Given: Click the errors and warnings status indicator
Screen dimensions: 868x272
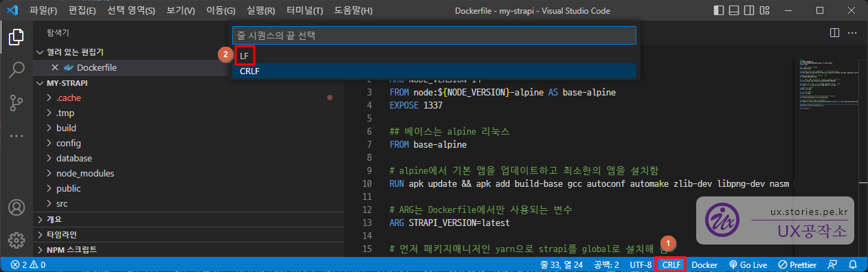Looking at the screenshot, I should point(27,264).
